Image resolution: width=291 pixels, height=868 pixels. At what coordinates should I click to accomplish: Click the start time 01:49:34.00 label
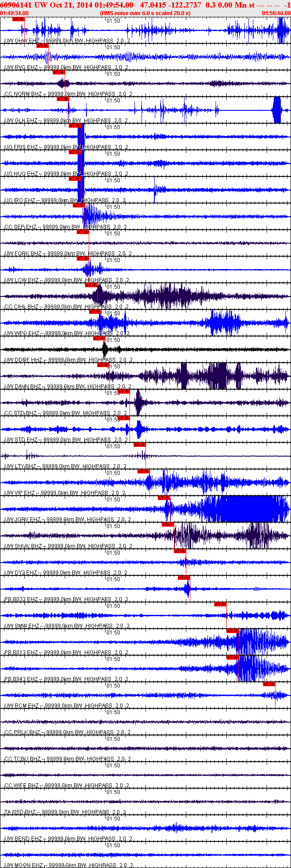point(15,13)
